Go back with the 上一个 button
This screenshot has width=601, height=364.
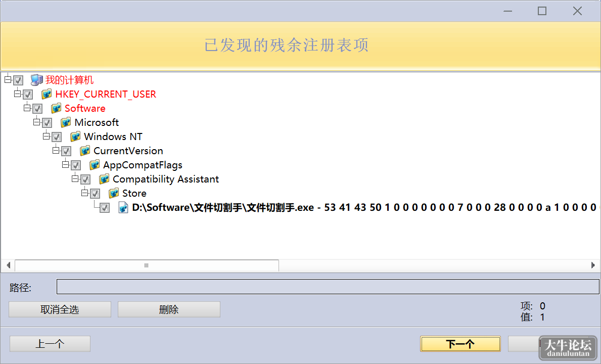(50, 344)
